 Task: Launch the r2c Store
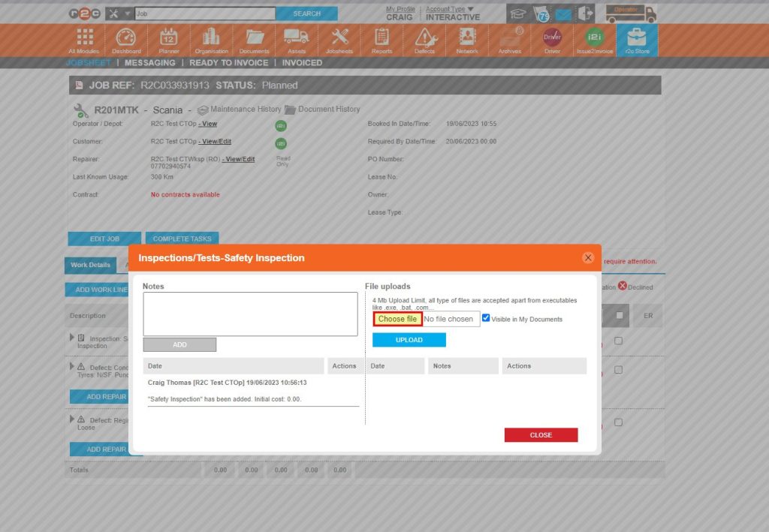coord(637,39)
